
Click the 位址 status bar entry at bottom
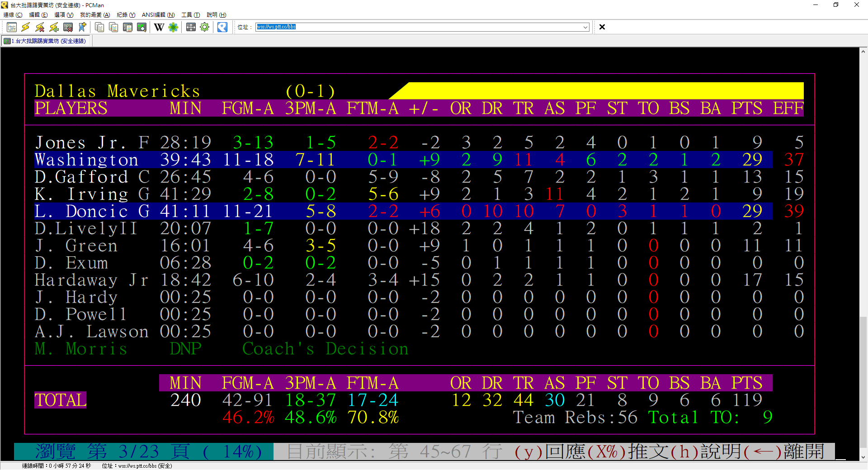(x=137, y=466)
